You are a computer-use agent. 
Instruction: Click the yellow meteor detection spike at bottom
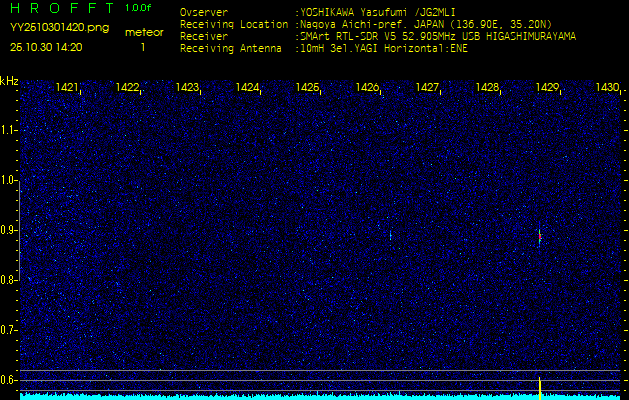coord(540,388)
